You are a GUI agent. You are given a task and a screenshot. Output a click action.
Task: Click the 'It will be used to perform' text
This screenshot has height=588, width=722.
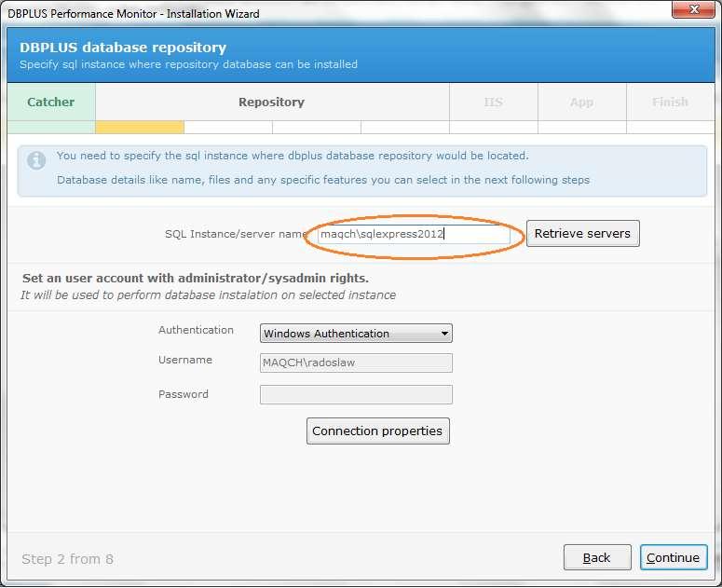[208, 295]
